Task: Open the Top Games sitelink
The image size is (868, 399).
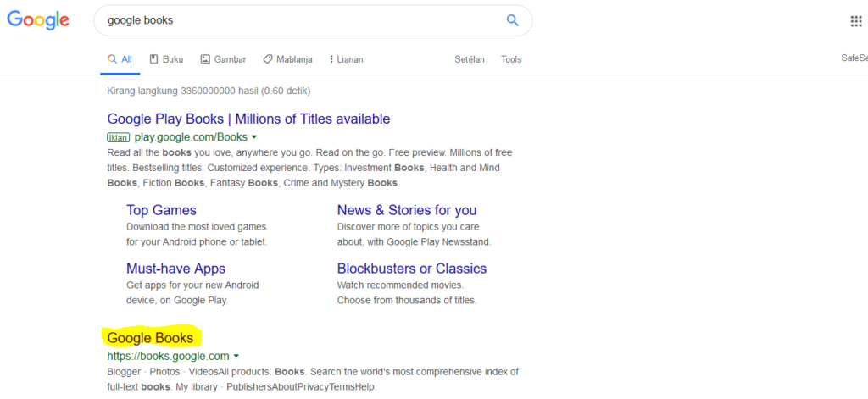Action: click(x=161, y=210)
